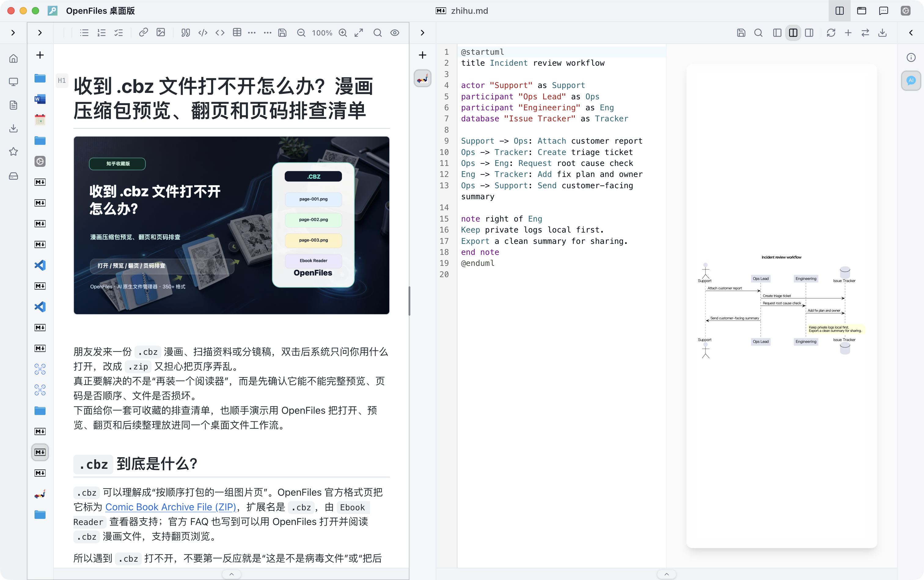
Task: Click the cbz cover image in article
Action: click(x=231, y=225)
